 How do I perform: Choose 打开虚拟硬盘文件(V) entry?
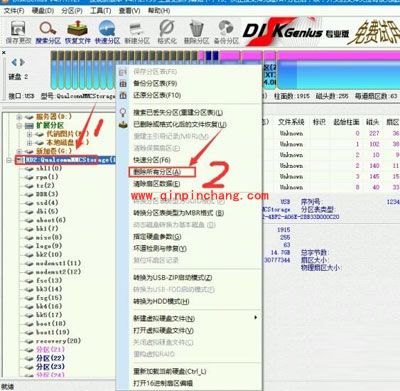point(163,330)
